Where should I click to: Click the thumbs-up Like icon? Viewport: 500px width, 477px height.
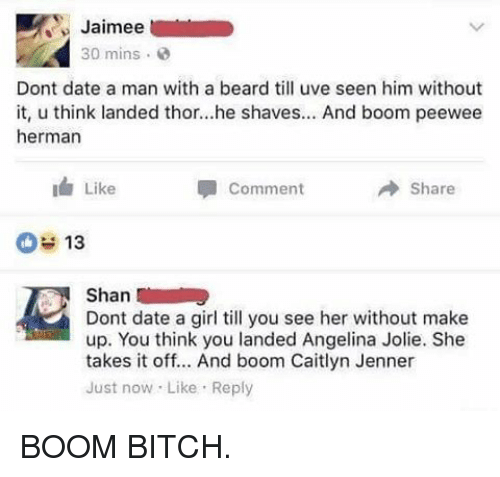pos(63,187)
